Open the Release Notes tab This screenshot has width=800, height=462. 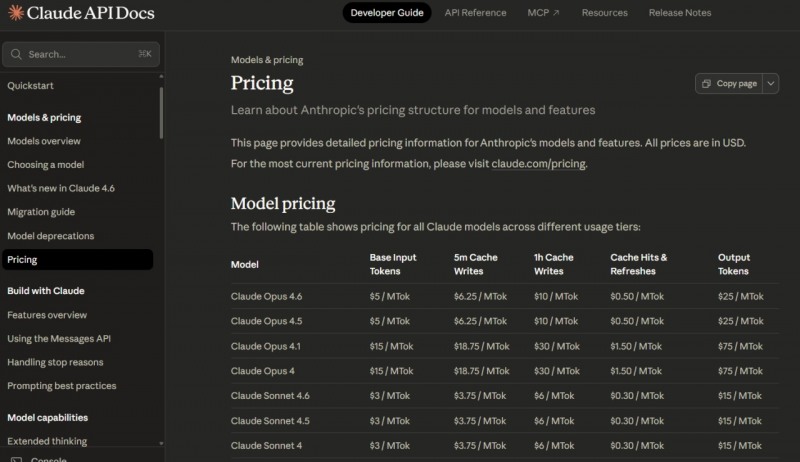click(679, 13)
